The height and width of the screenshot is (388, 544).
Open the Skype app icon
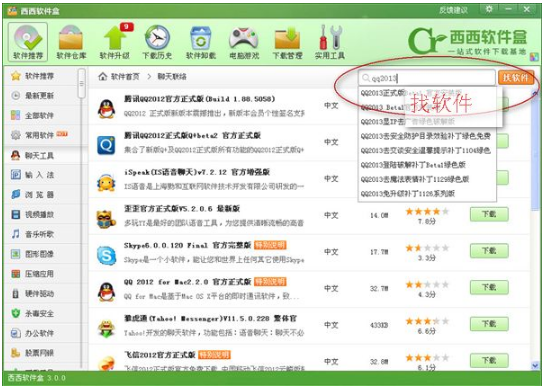pyautogui.click(x=106, y=255)
